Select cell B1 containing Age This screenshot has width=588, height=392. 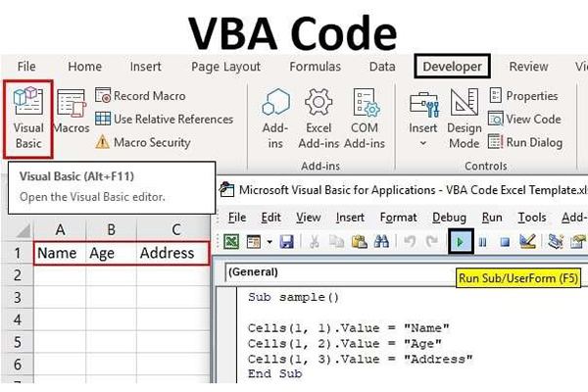pyautogui.click(x=111, y=253)
